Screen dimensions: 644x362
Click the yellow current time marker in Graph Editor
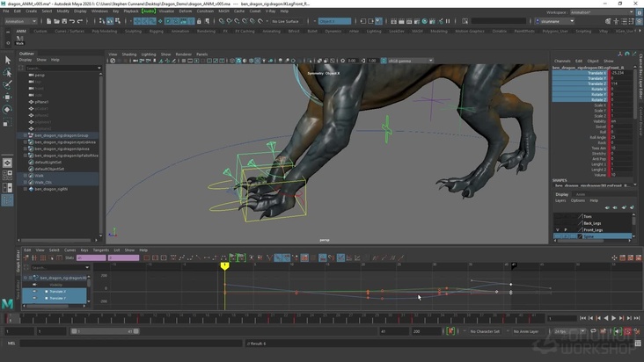224,266
